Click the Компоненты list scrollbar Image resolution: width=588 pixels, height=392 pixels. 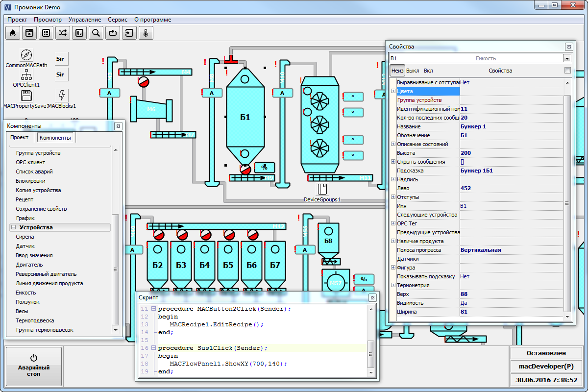pos(116,240)
